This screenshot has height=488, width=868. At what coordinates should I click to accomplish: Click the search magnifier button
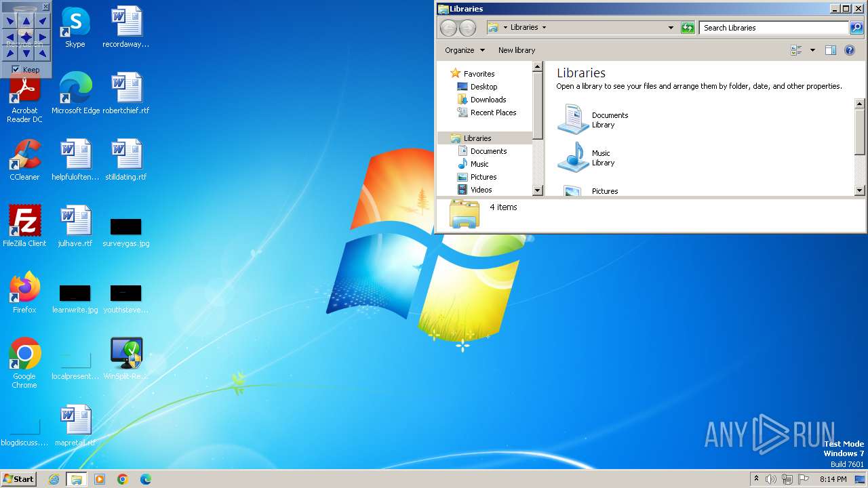click(856, 28)
